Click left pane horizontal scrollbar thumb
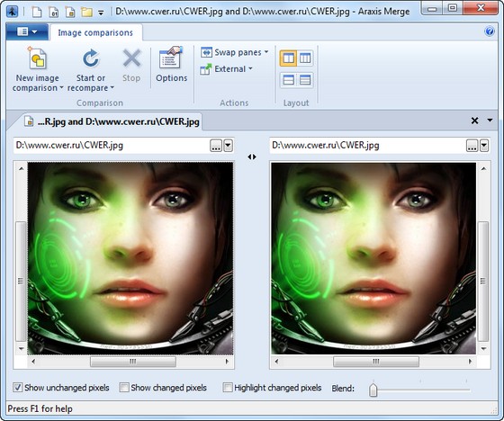 133,362
